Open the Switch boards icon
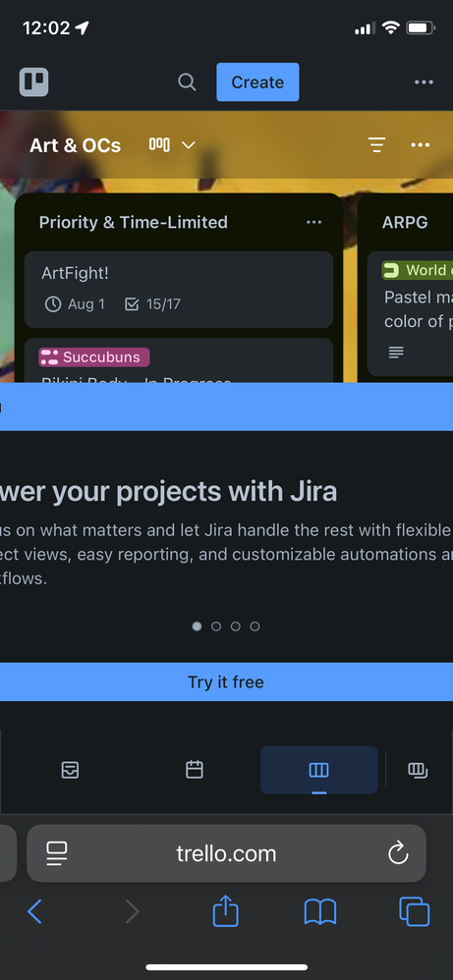The image size is (453, 980). click(418, 770)
